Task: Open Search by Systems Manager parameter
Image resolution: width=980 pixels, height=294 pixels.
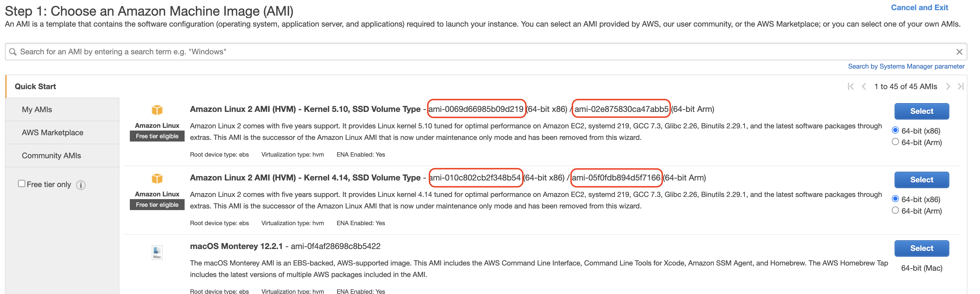Action: point(906,66)
